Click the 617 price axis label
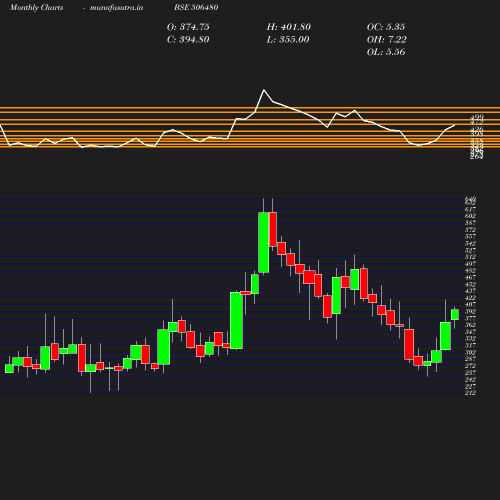500x500 pixels. 470,209
